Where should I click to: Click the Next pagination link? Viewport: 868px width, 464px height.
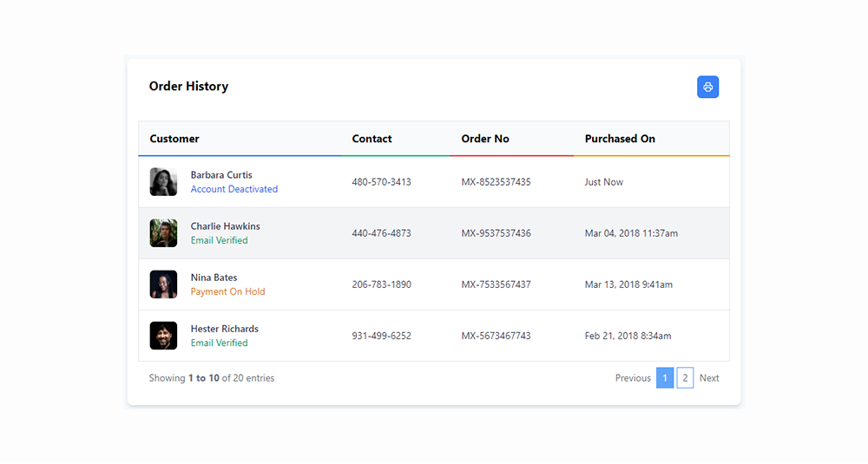point(709,378)
